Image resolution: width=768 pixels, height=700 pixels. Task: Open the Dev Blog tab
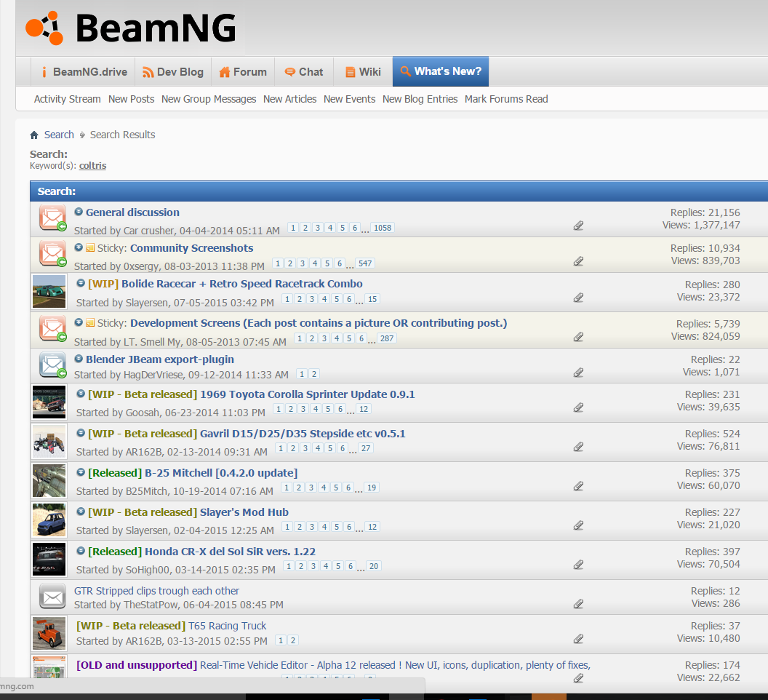tap(173, 72)
